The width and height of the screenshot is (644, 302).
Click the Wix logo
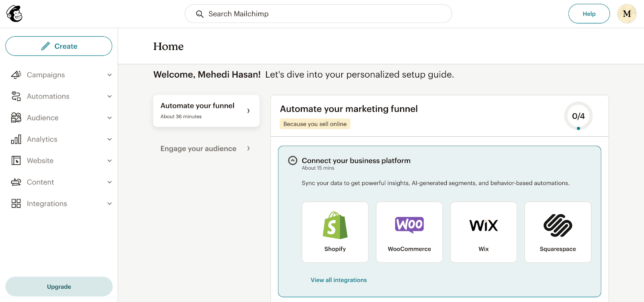pyautogui.click(x=483, y=226)
